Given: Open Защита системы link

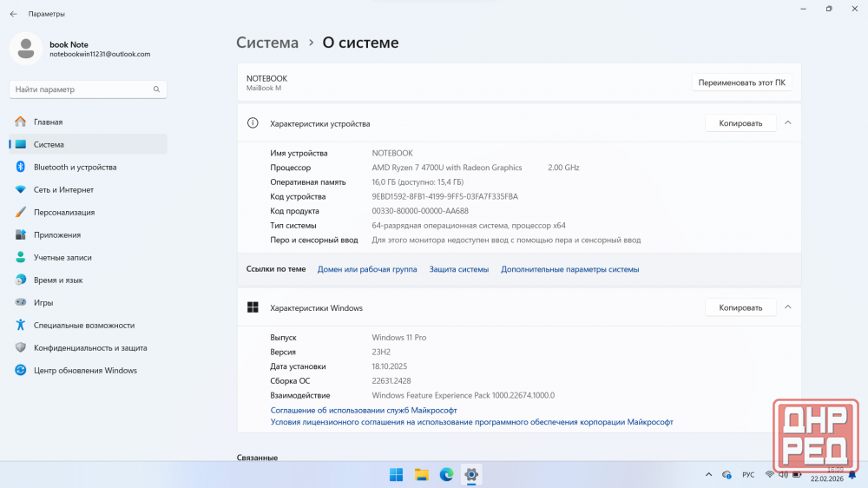Looking at the screenshot, I should [x=458, y=269].
